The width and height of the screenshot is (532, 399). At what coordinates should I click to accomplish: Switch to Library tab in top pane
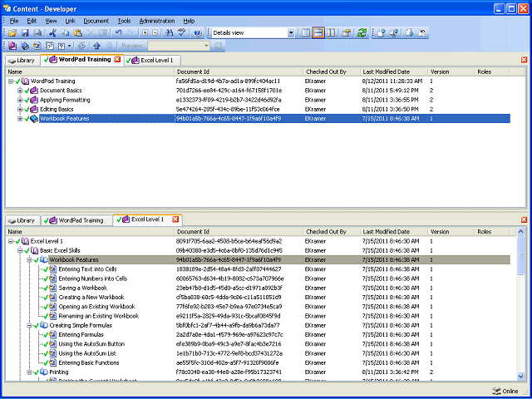(x=22, y=61)
